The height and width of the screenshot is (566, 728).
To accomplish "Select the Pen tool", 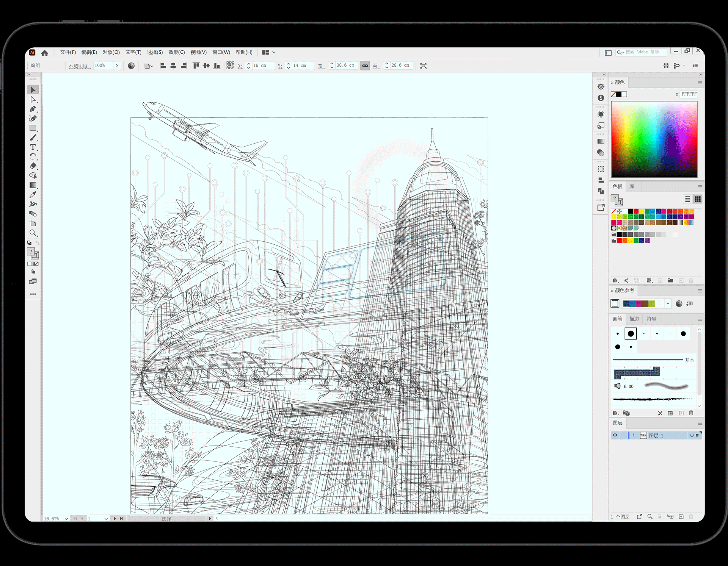I will (33, 109).
